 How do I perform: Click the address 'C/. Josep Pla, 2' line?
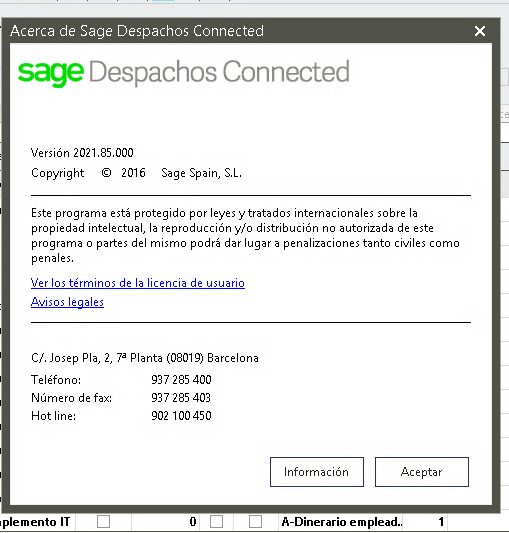145,358
